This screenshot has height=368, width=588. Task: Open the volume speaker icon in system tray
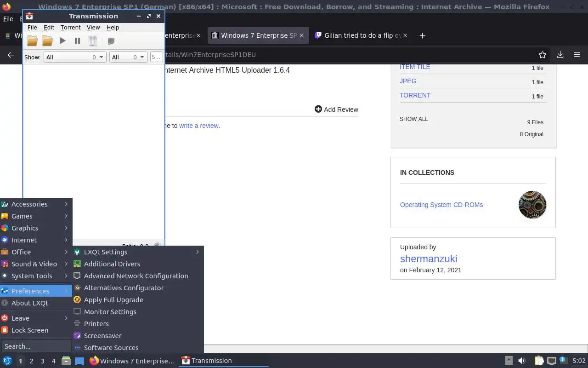[521, 361]
